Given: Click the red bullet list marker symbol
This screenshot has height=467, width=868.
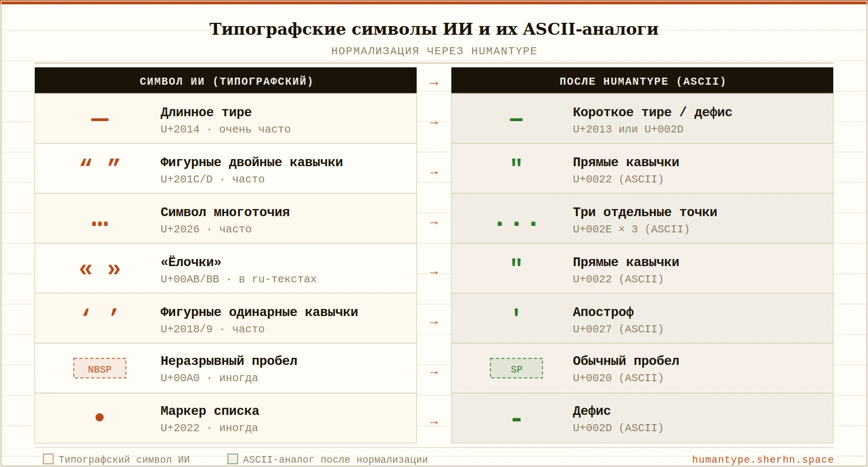Looking at the screenshot, I should pos(100,417).
